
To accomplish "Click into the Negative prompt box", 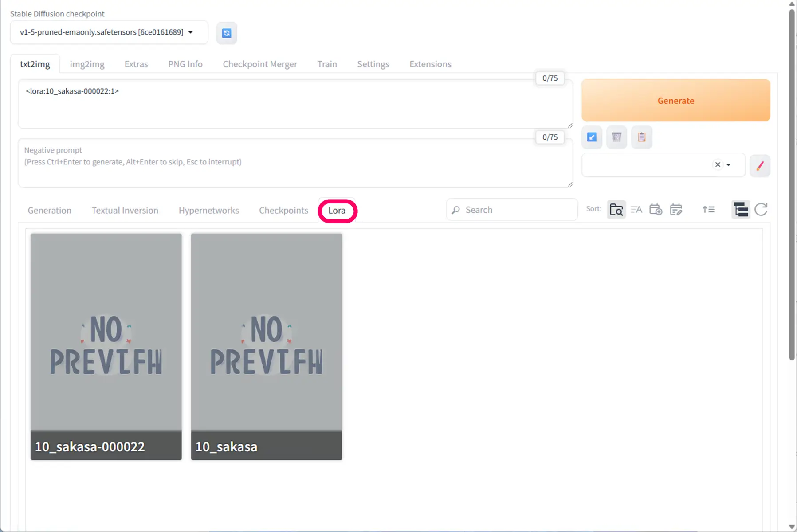I will click(295, 163).
